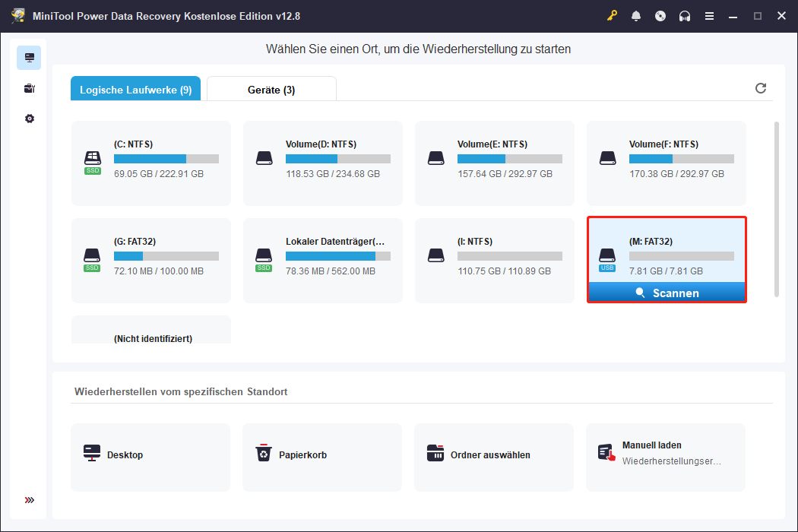Click the notification bell icon
The width and height of the screenshot is (798, 532).
click(636, 15)
